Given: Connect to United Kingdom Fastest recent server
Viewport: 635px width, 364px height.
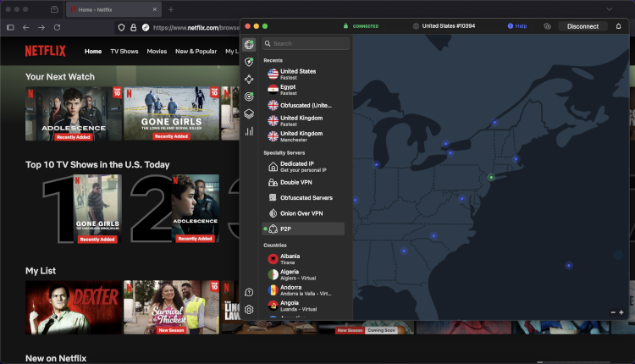Looking at the screenshot, I should tap(301, 121).
